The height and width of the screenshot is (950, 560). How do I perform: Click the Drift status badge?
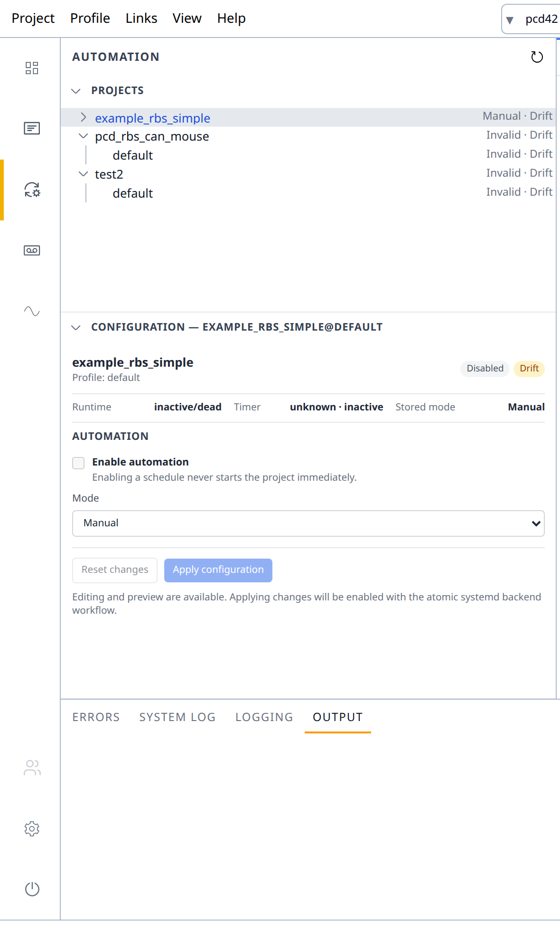click(x=529, y=369)
